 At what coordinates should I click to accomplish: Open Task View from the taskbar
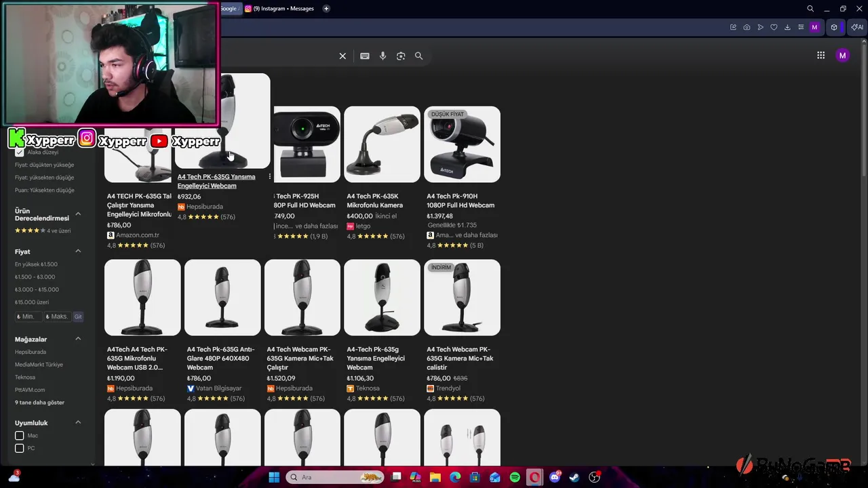click(x=397, y=477)
